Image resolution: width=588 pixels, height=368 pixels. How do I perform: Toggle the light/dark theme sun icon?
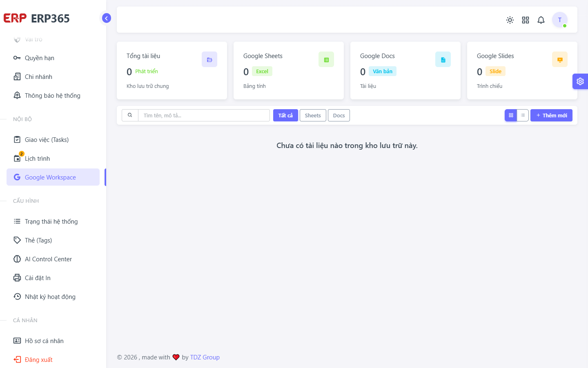click(x=510, y=20)
